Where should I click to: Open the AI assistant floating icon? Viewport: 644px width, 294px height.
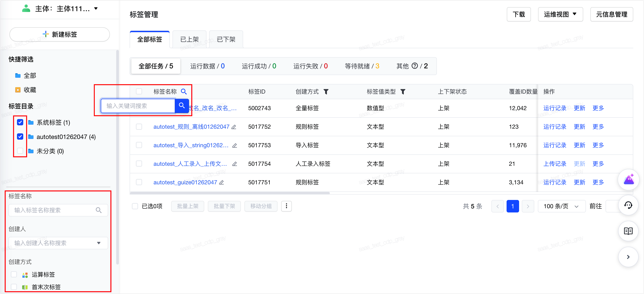[x=629, y=179]
